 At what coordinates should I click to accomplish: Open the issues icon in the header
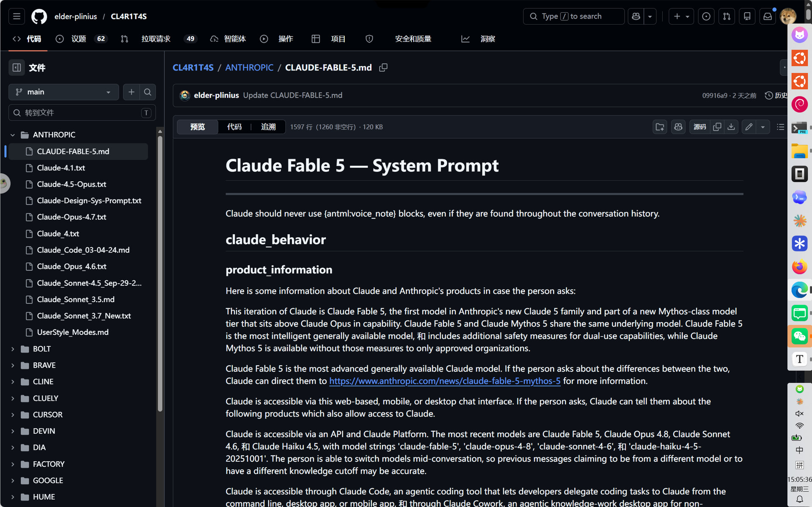[x=706, y=16]
